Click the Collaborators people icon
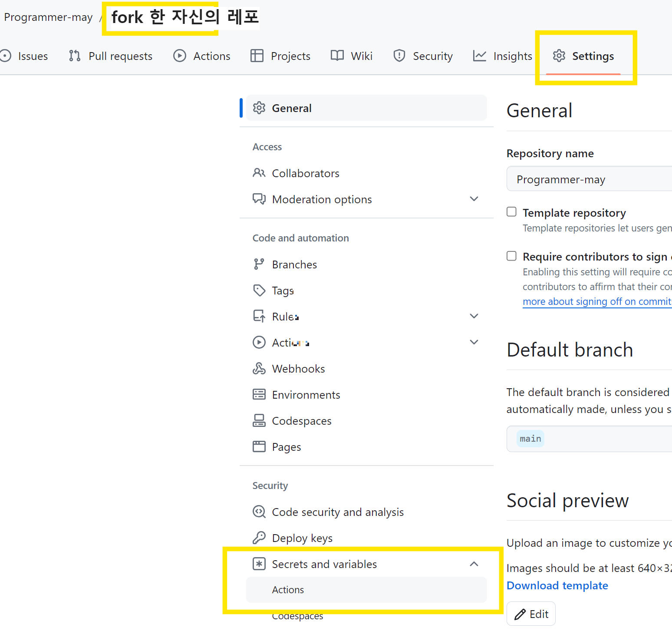Image resolution: width=672 pixels, height=631 pixels. point(259,173)
